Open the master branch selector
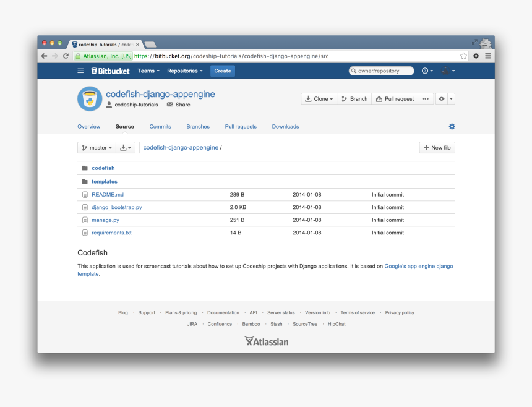 point(97,148)
